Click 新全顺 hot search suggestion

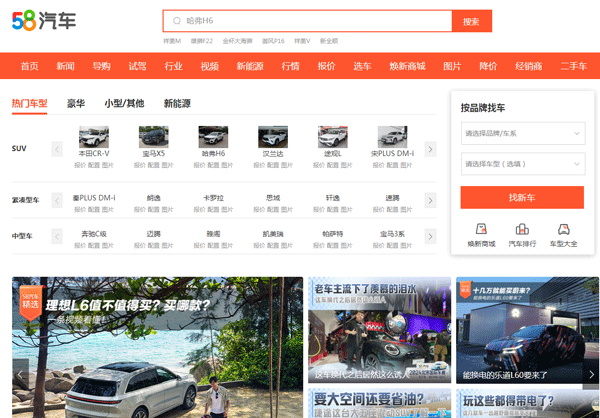coord(329,41)
